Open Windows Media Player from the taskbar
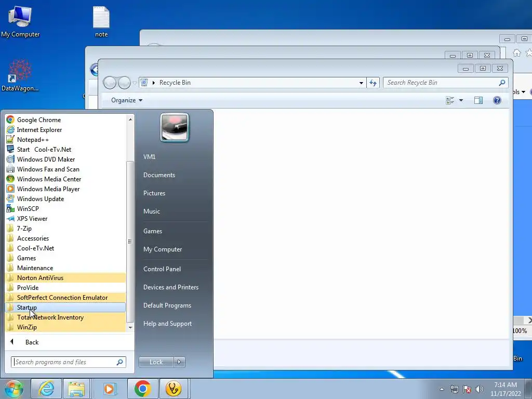 (x=109, y=389)
